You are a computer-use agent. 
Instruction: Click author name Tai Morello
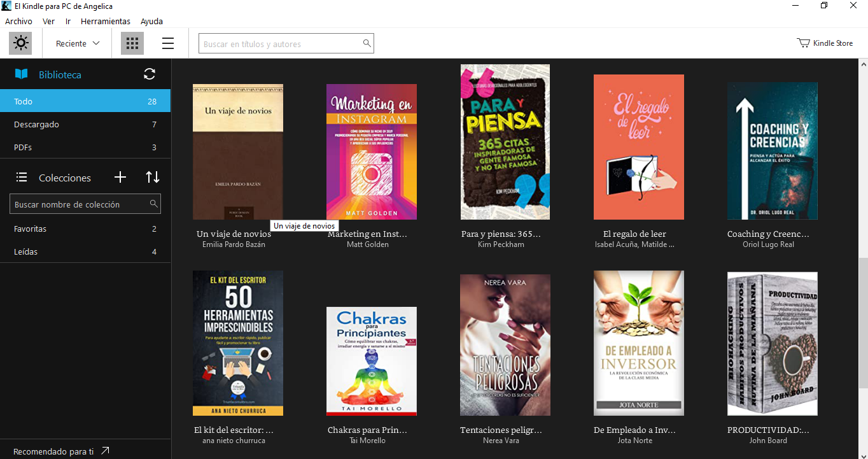(x=367, y=441)
